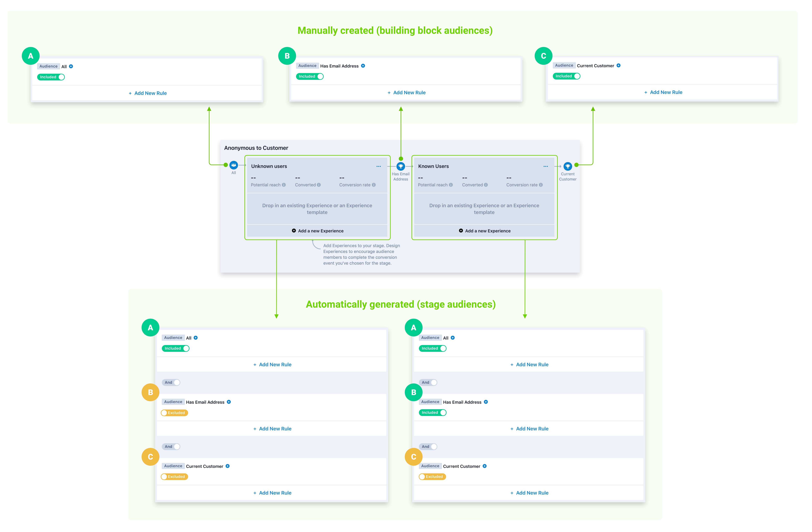Image resolution: width=812 pixels, height=532 pixels.
Task: Click plus icon beside top Current Customer audience
Action: tap(618, 66)
